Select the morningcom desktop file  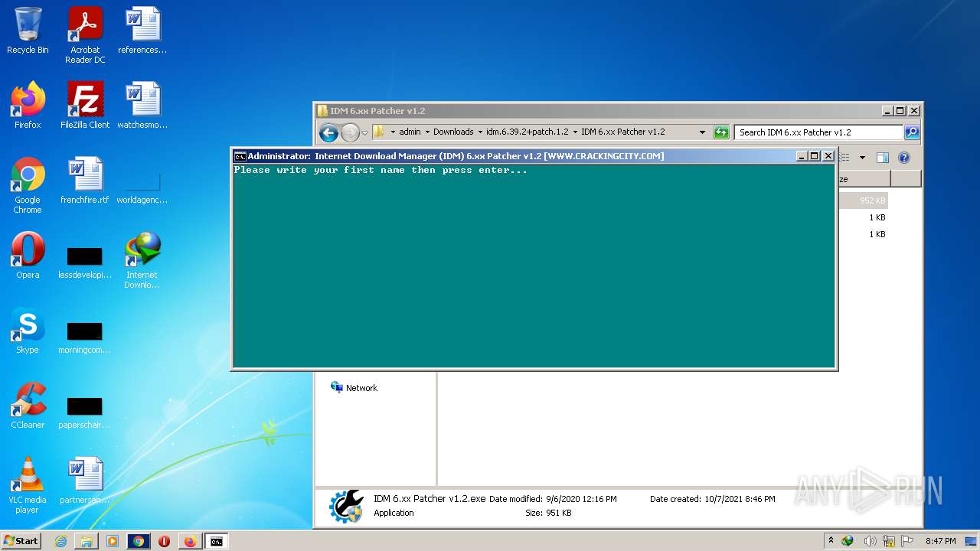pos(85,337)
